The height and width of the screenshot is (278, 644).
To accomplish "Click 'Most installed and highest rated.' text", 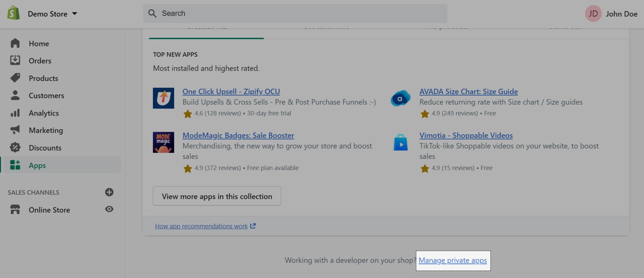I will click(x=206, y=68).
